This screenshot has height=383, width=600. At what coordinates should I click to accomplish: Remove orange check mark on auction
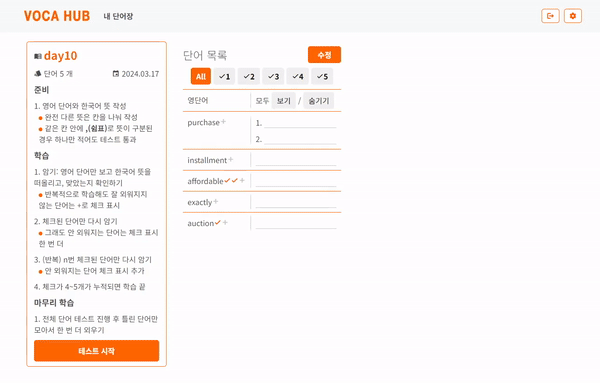[218, 222]
